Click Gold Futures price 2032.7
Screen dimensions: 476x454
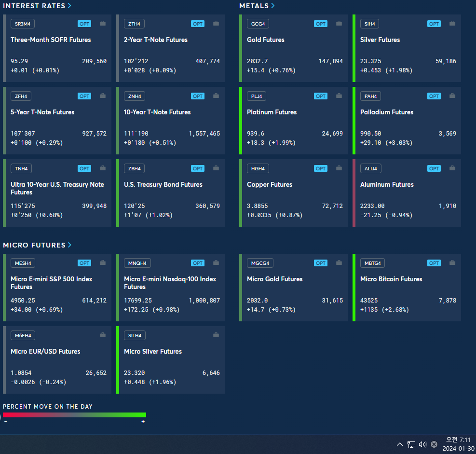(x=257, y=61)
